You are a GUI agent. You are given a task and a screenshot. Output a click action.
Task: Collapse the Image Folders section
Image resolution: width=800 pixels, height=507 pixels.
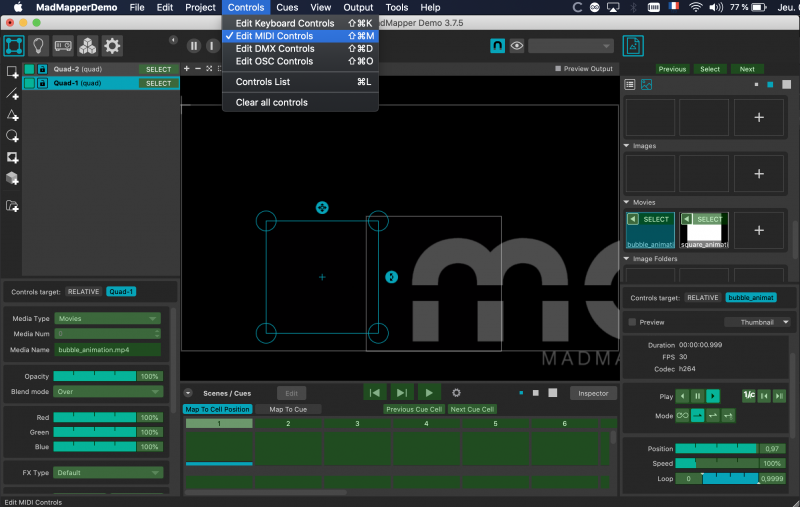[627, 259]
